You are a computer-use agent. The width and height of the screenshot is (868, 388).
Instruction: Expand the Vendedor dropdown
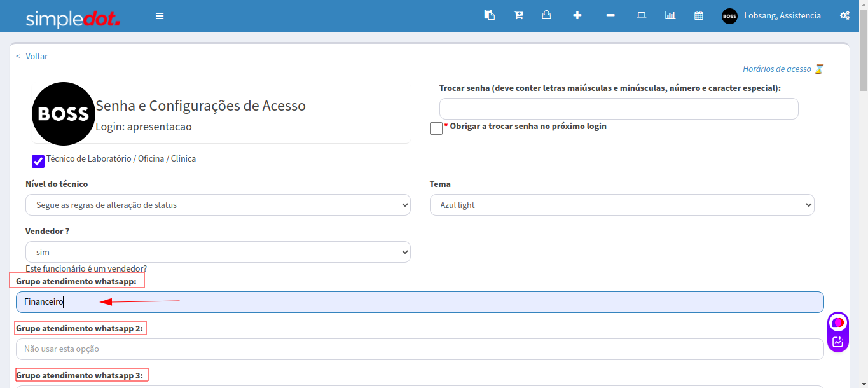click(217, 252)
